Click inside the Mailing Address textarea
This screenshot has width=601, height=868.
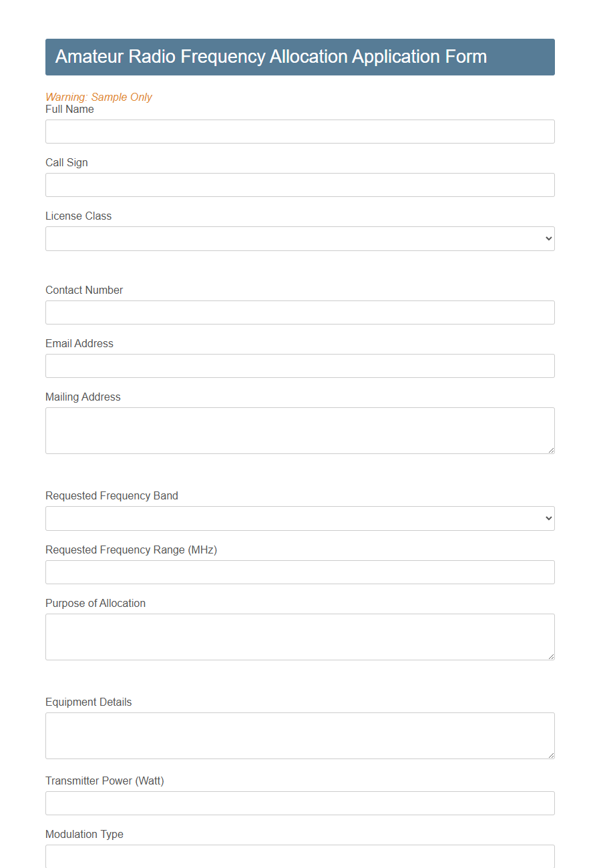[x=299, y=430]
